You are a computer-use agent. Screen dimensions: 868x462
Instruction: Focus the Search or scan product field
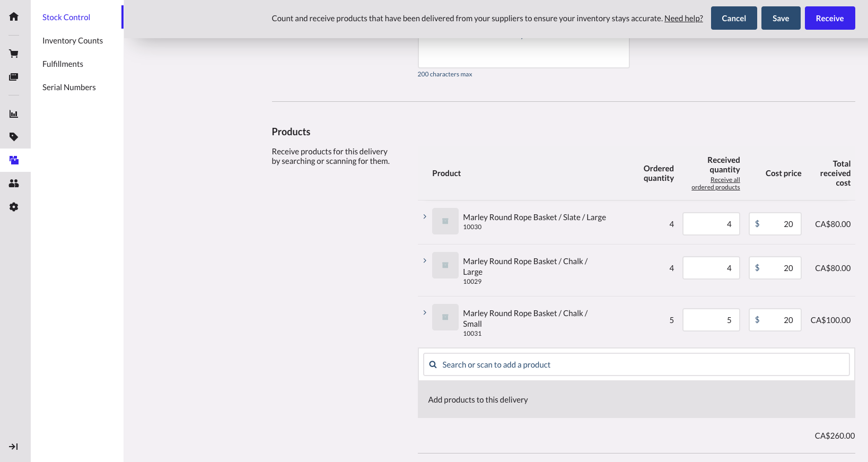[x=636, y=365]
